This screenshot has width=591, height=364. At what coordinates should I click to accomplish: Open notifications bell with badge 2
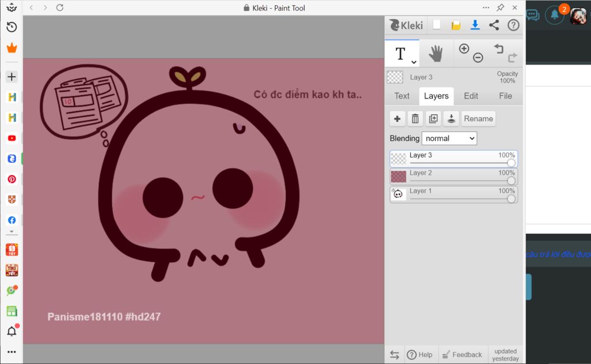click(x=555, y=16)
